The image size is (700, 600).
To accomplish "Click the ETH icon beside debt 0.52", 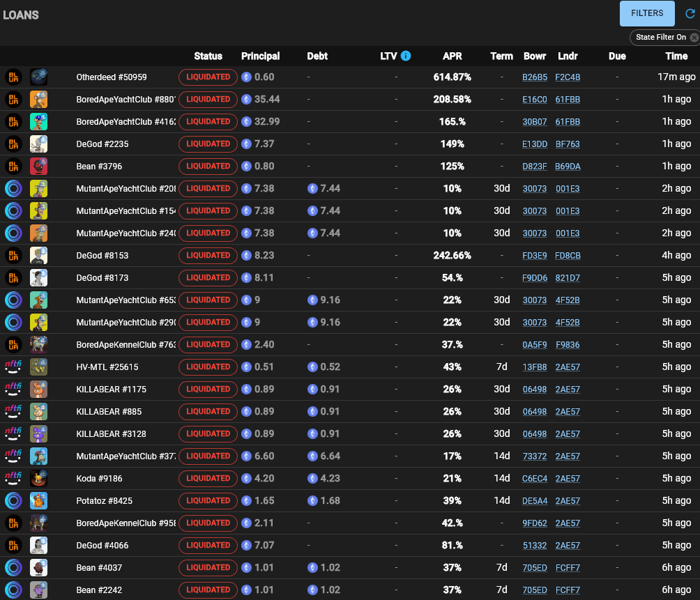I will click(312, 367).
